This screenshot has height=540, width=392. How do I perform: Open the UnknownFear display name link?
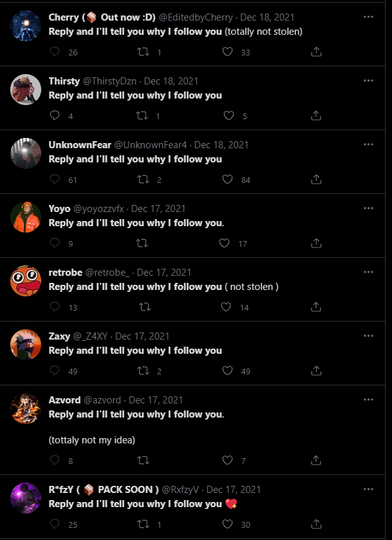click(x=80, y=145)
